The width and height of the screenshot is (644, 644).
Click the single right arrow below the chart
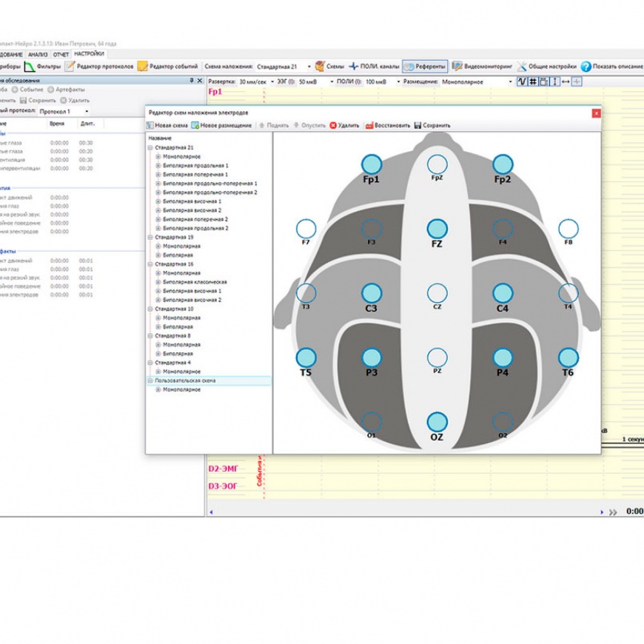coord(602,511)
